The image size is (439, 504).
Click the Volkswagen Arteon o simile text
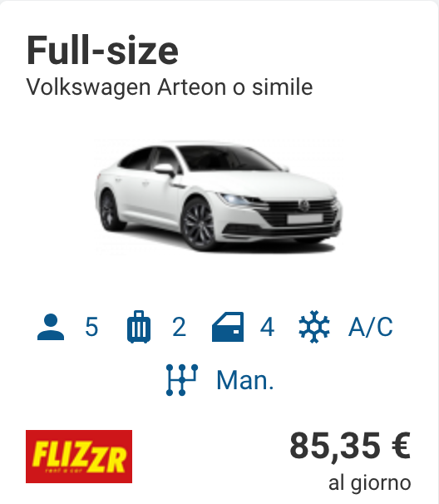pyautogui.click(x=170, y=87)
